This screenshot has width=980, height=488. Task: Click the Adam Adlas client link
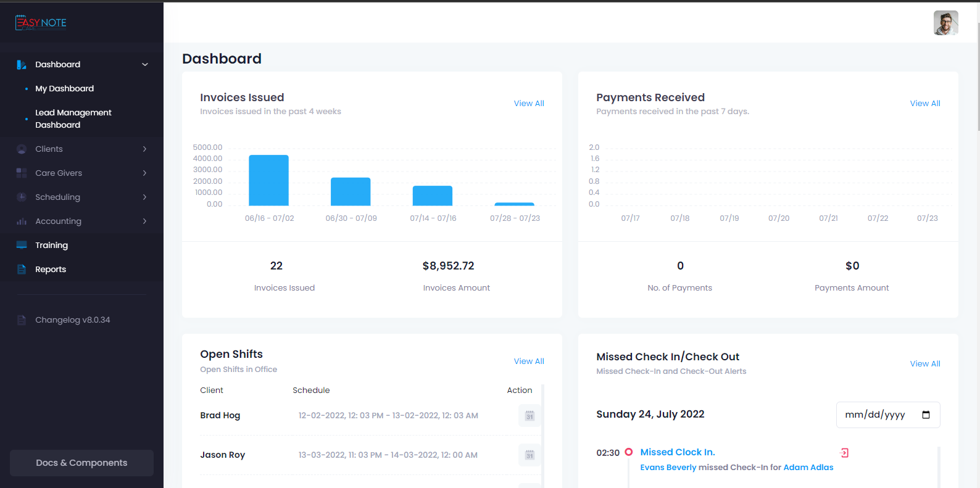tap(808, 468)
